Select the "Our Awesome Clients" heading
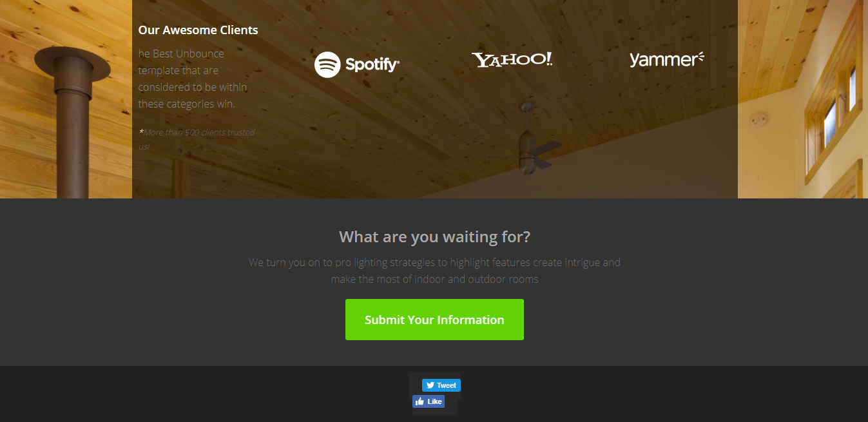Screen dimensions: 868x422 pyautogui.click(x=198, y=30)
